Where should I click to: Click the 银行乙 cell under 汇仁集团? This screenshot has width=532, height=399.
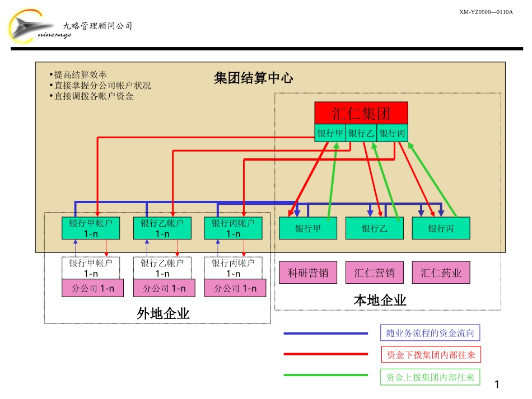pos(361,133)
